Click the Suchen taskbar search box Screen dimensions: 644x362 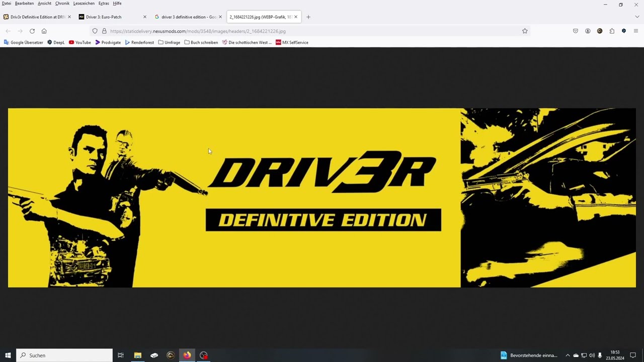tap(64, 355)
